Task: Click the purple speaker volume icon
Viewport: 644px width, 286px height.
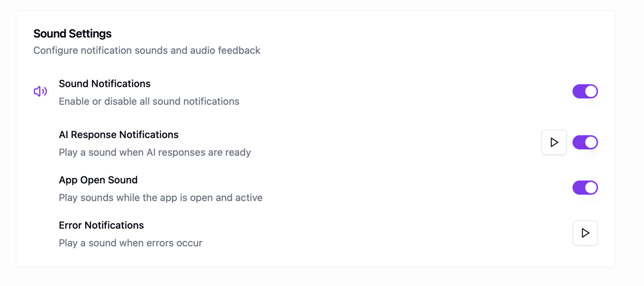Action: click(x=40, y=91)
